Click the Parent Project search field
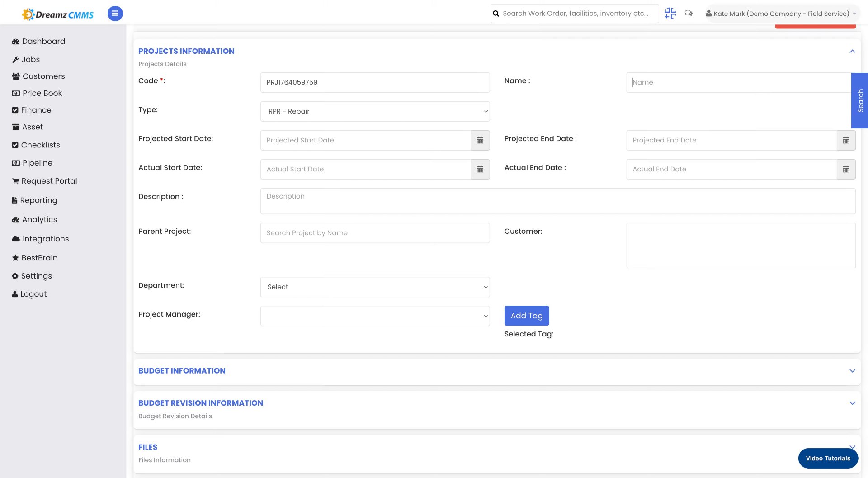The width and height of the screenshot is (868, 478). click(375, 233)
